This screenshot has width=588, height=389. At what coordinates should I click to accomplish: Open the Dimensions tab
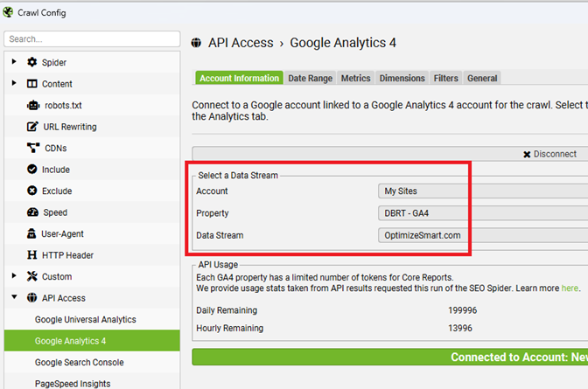(402, 78)
